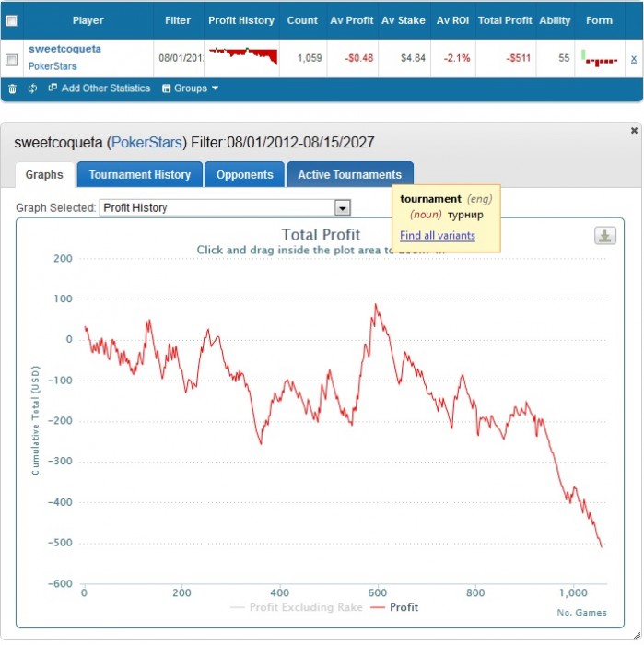Open the Opponents tab
The height and width of the screenshot is (645, 644).
(x=245, y=175)
